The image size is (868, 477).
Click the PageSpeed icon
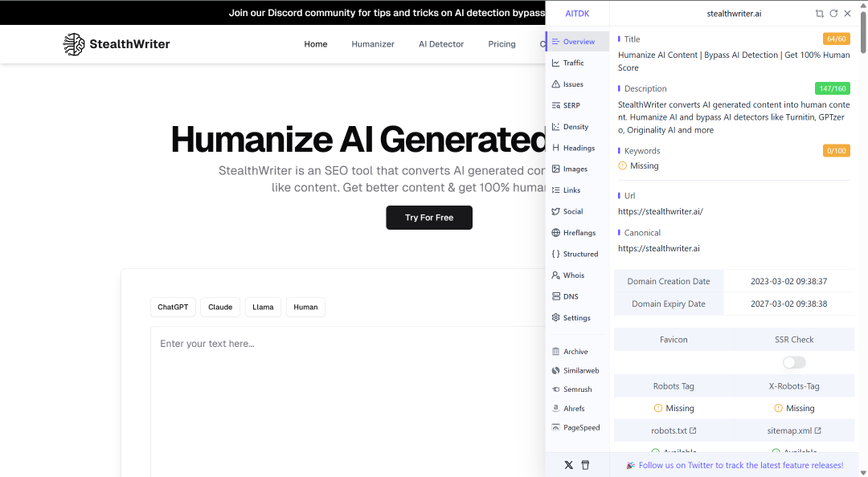556,427
